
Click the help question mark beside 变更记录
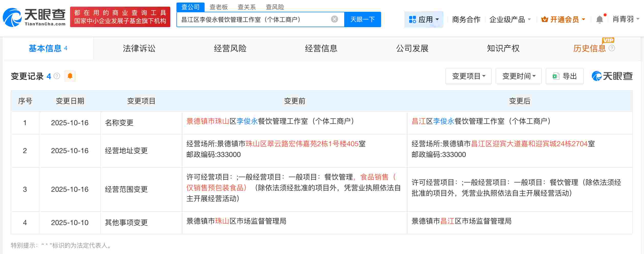coord(57,76)
